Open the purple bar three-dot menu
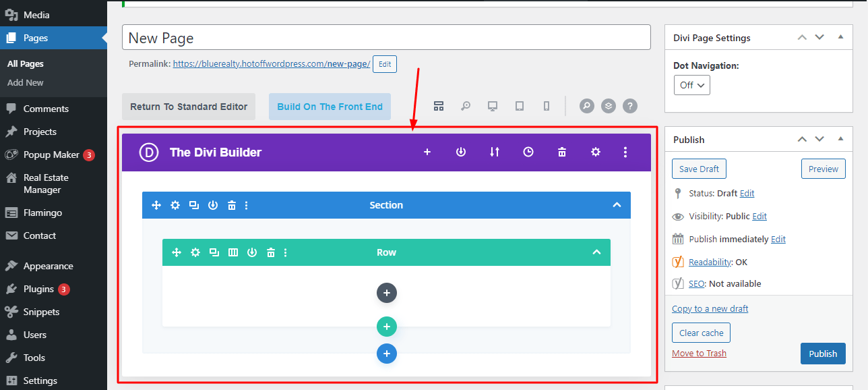Viewport: 868px width, 390px height. coord(625,152)
